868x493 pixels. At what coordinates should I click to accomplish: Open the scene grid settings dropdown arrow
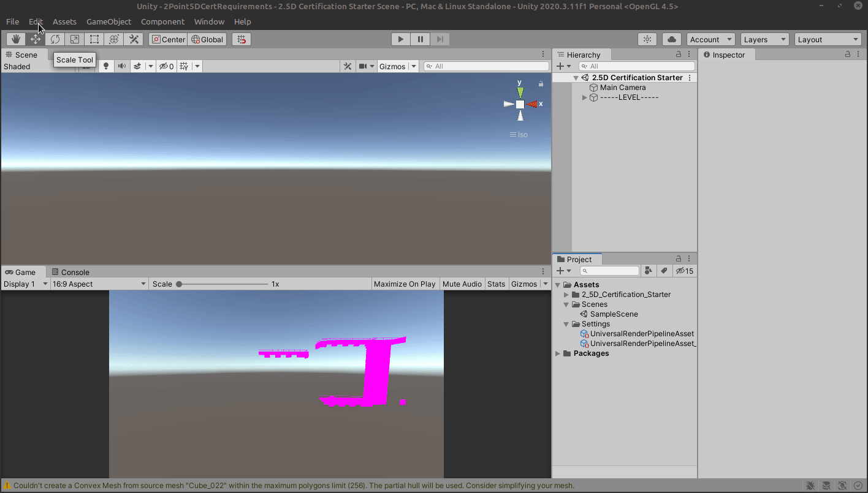197,66
